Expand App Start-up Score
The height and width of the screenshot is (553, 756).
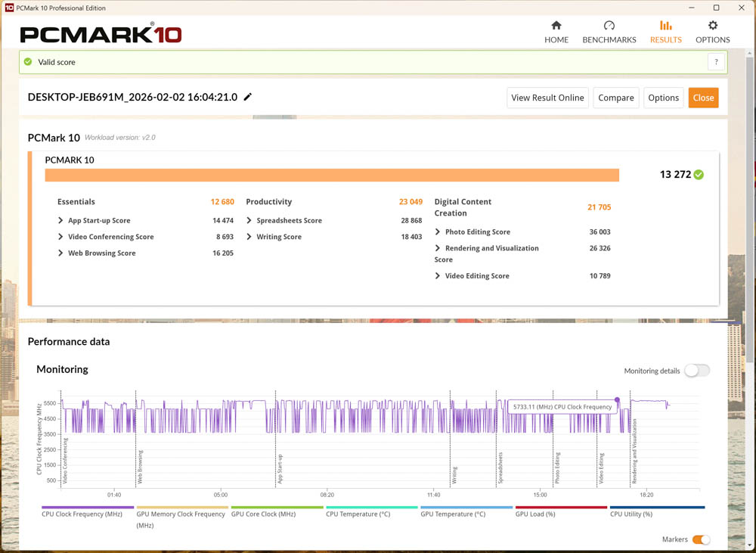click(60, 221)
